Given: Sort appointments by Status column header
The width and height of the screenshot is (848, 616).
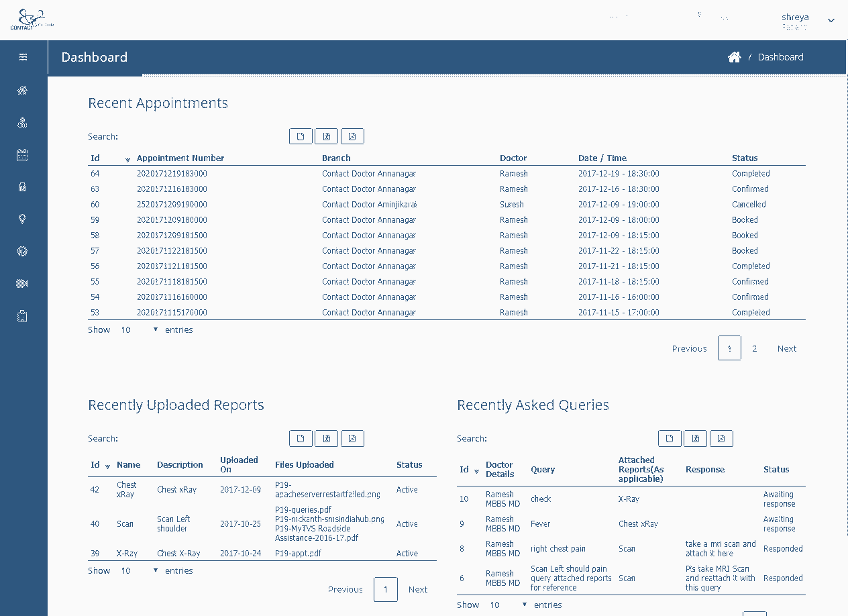Looking at the screenshot, I should click(x=745, y=158).
